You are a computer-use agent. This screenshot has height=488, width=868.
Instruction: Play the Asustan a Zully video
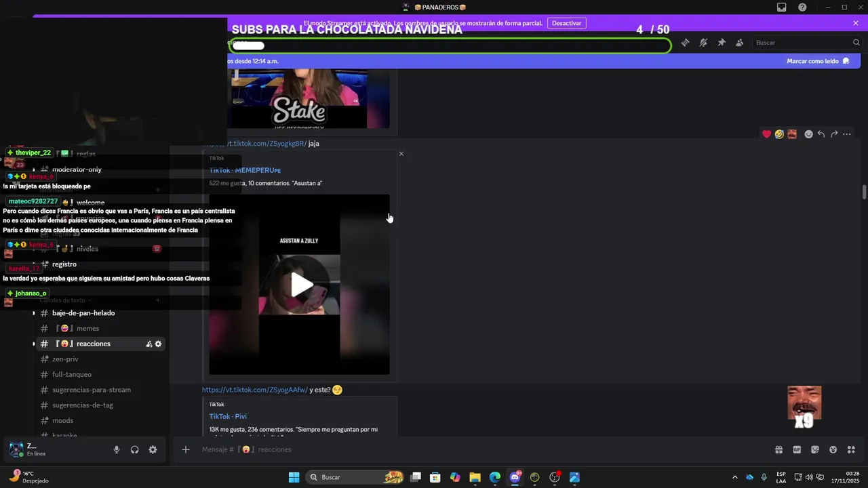[302, 285]
